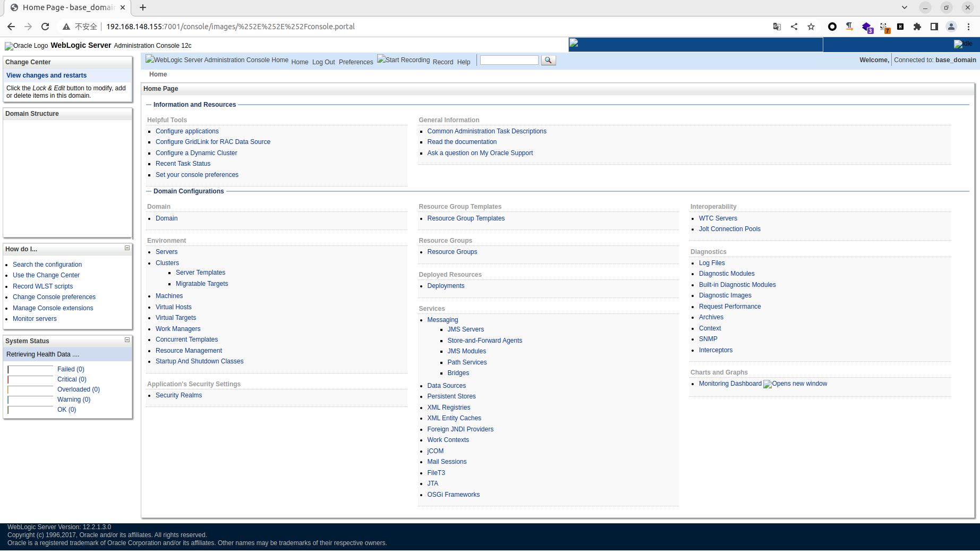Open Server Templates link
The height and width of the screenshot is (552, 980).
[200, 273]
